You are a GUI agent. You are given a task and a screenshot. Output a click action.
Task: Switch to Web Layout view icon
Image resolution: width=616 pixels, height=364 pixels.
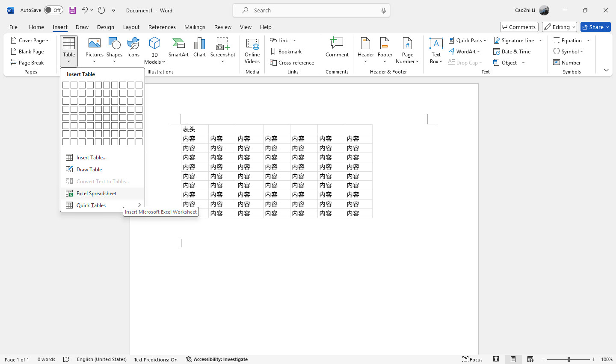tap(530, 359)
